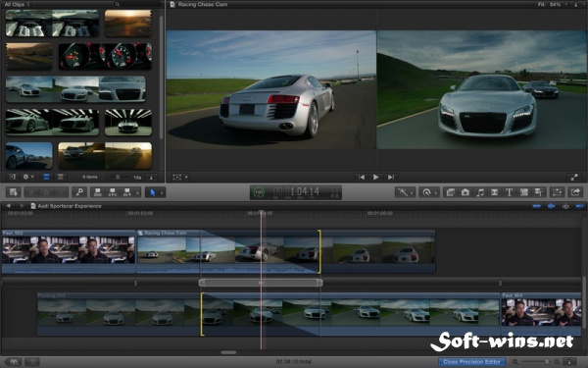
Task: Toggle solo for selected items
Action: [x=565, y=206]
